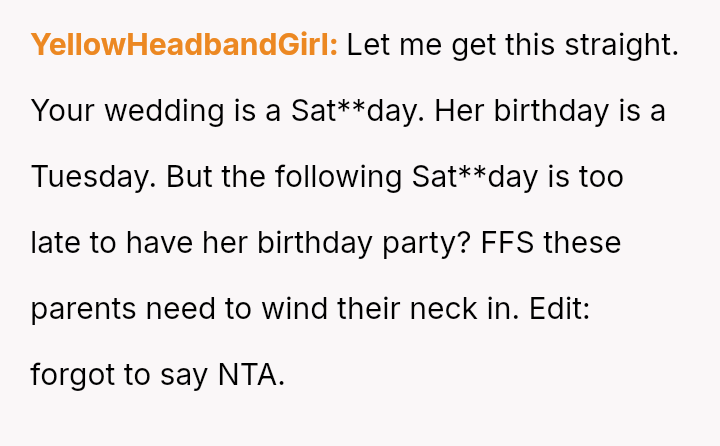Click the word "Your" starting the second line
Screen dimensions: 720x446
[x=62, y=111]
